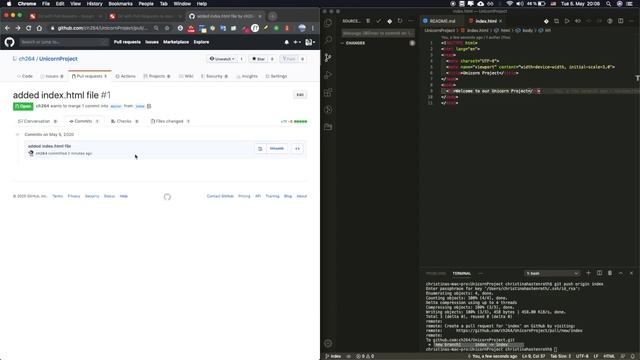The width and height of the screenshot is (640, 360).
Task: Open Source Control view in VS Code
Action: click(328, 58)
